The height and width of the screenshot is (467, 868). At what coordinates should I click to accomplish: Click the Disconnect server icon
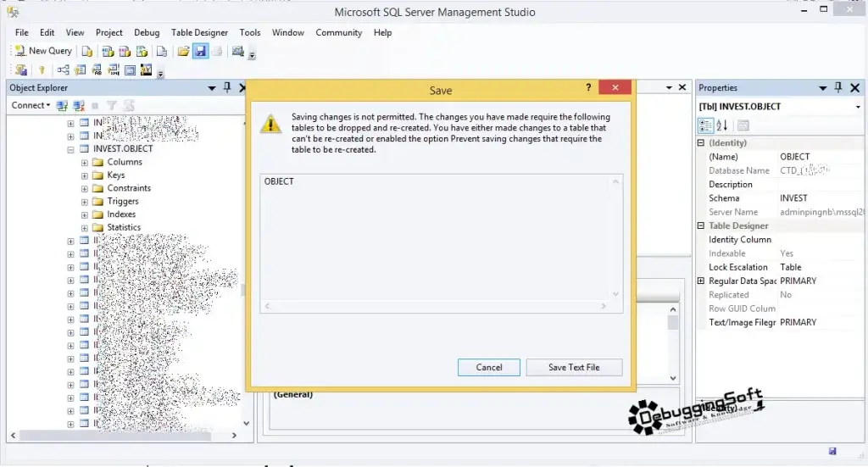point(79,105)
